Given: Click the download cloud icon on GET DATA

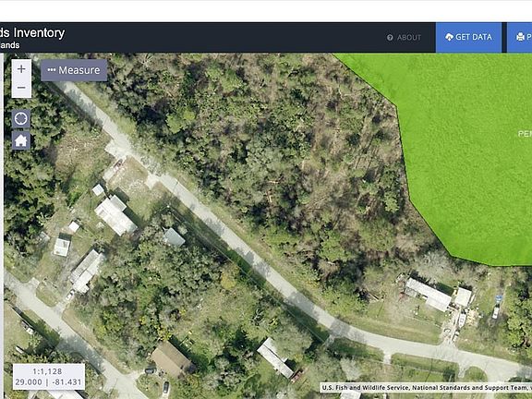Looking at the screenshot, I should (x=449, y=37).
